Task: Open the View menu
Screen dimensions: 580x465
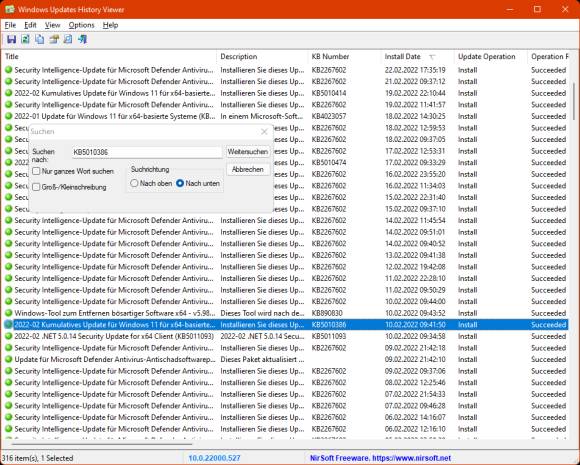Action: click(x=52, y=25)
